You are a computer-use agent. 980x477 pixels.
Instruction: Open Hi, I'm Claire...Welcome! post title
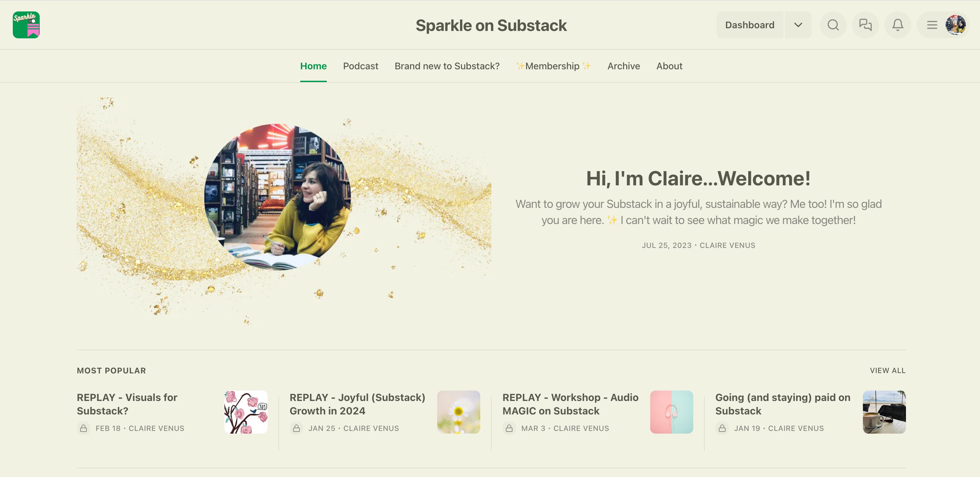[698, 178]
